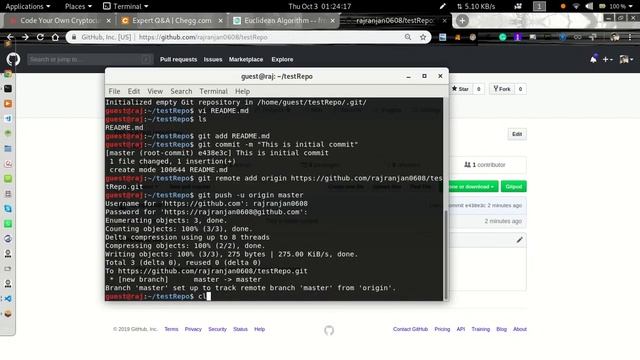
Task: Click the zoom magnifier icon in address bar
Action: [408, 37]
